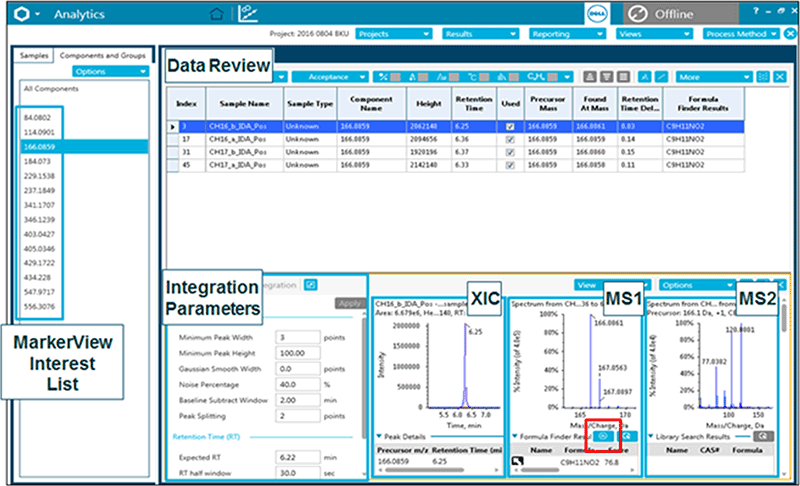
Task: Click the first gray display icon in toolbar
Action: [x=590, y=77]
